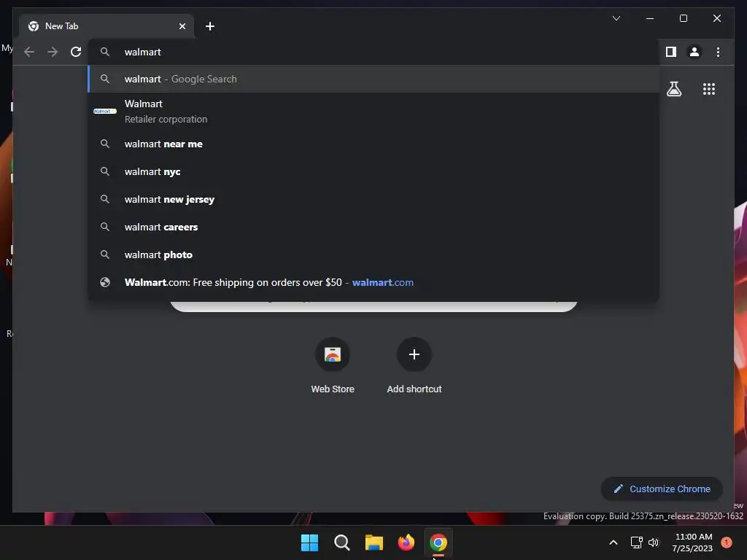This screenshot has height=560, width=747.
Task: Open Windows taskbar search
Action: (x=341, y=542)
